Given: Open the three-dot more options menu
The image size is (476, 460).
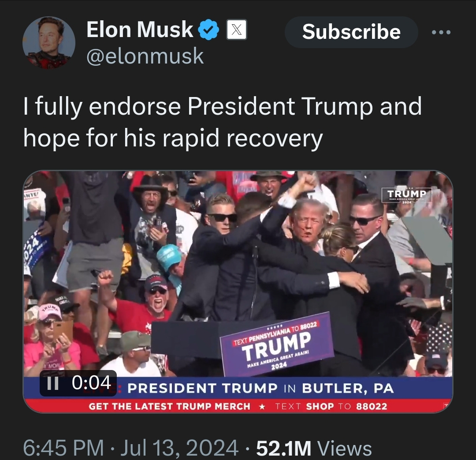Looking at the screenshot, I should click(x=441, y=32).
